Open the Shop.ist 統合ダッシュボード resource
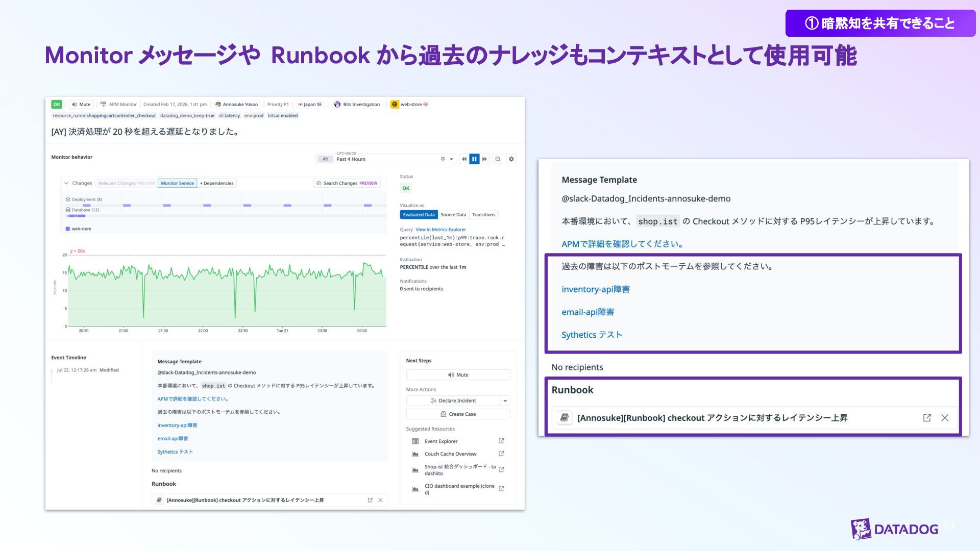 (460, 470)
